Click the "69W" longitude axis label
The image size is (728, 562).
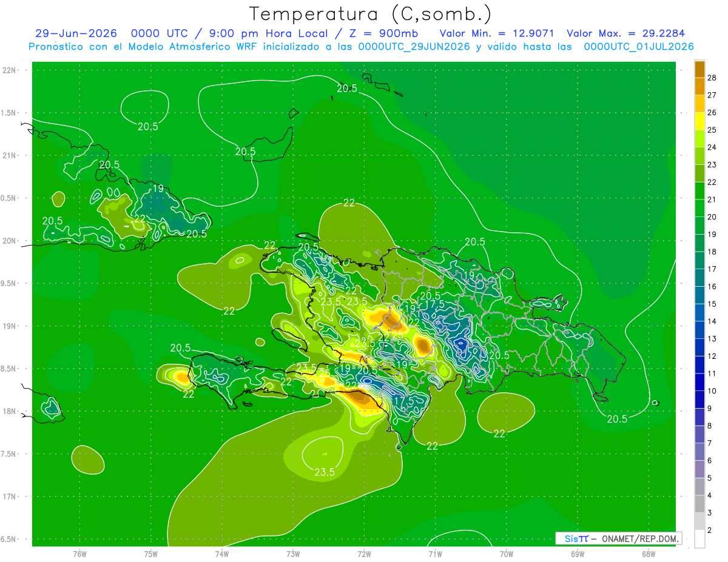[578, 554]
